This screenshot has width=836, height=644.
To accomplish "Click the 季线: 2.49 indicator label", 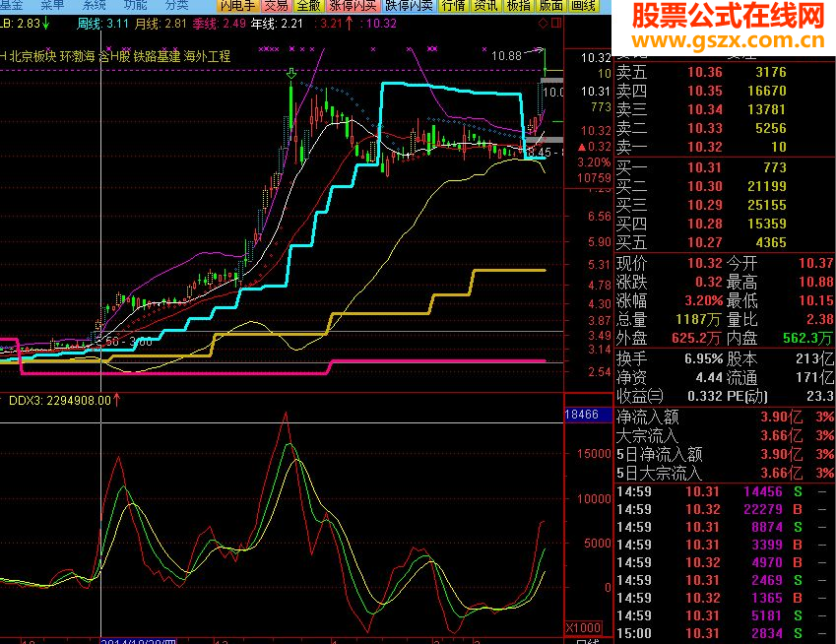I will 220,24.
